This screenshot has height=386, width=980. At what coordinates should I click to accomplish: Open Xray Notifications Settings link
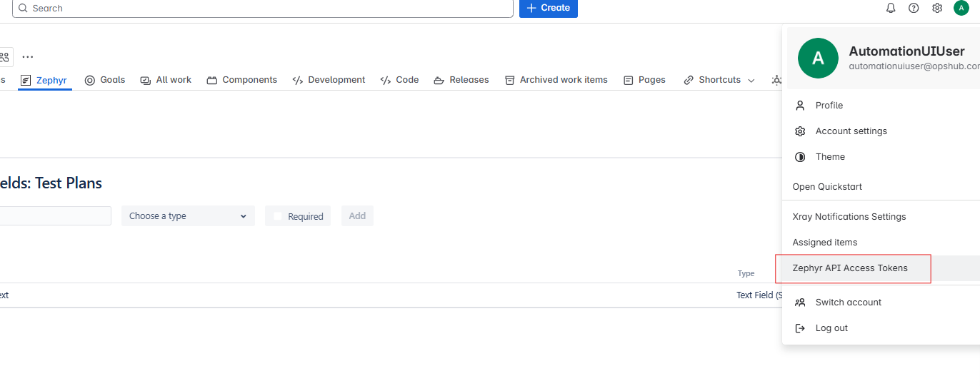pyautogui.click(x=849, y=217)
